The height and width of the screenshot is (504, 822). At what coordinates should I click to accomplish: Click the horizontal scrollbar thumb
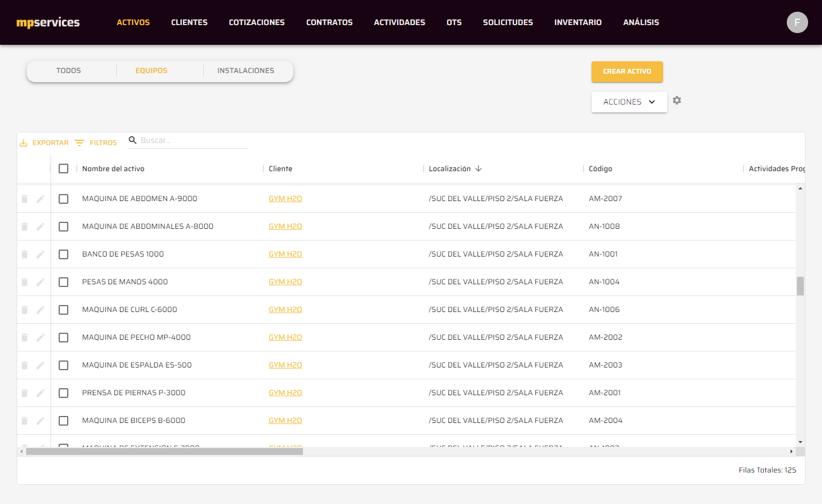coord(164,451)
